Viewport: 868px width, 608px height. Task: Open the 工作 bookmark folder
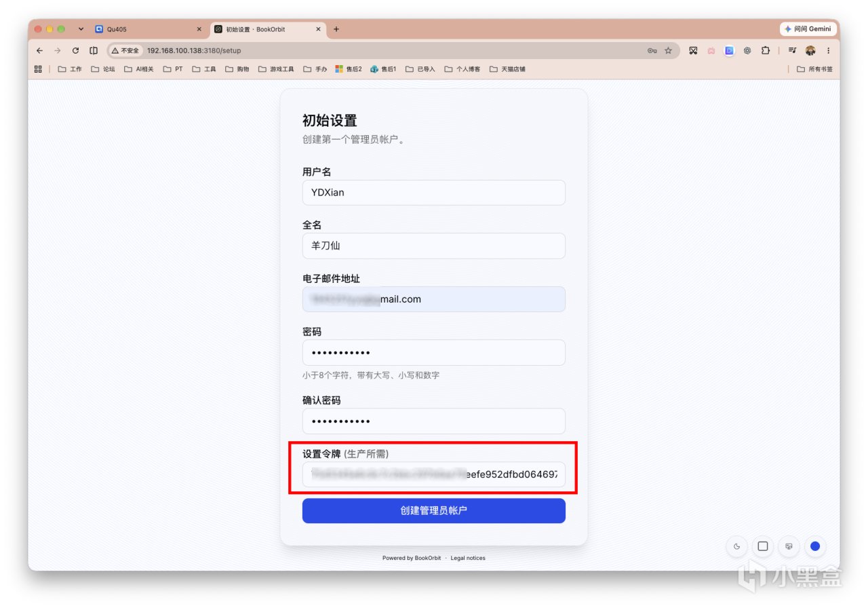tap(70, 69)
